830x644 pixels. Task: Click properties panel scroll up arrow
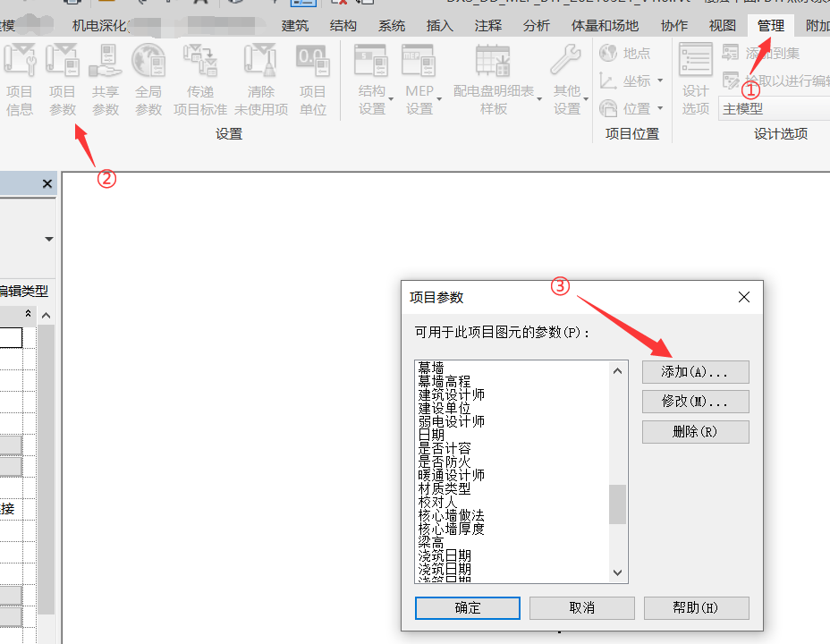tap(46, 316)
